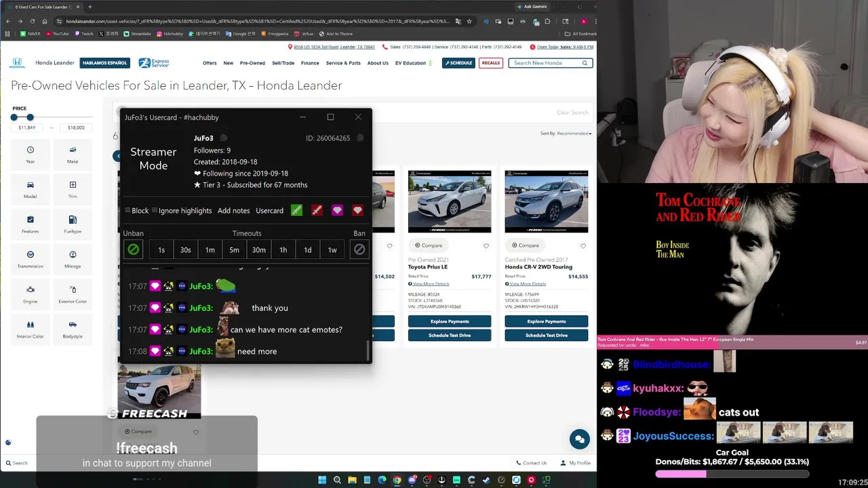
Task: Click Add notes in the Usercard
Action: point(233,211)
